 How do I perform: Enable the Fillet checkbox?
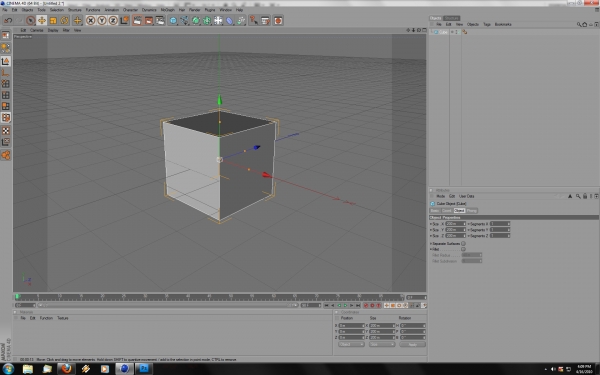[463, 249]
